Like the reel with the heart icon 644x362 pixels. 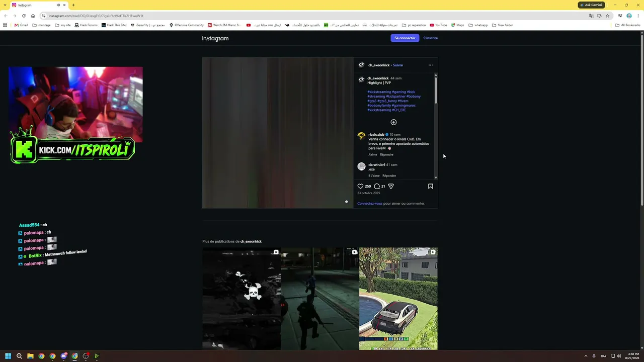point(360,186)
